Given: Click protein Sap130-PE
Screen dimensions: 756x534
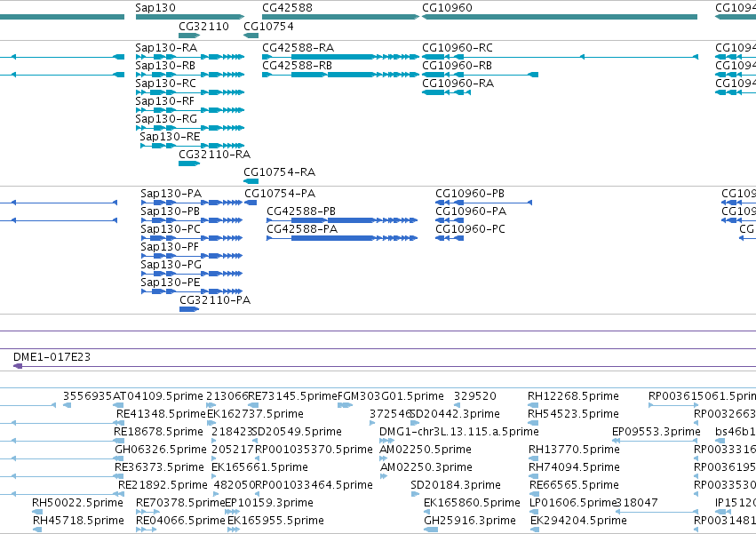Looking at the screenshot, I should click(191, 291).
